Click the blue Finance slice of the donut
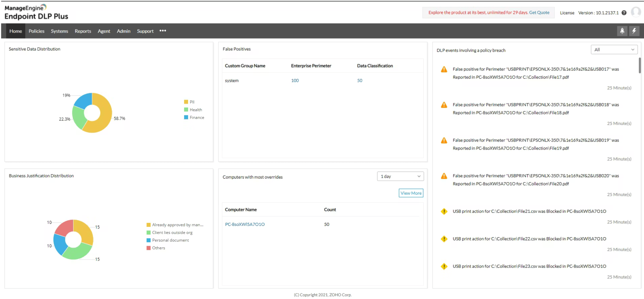The image size is (644, 299). tap(84, 100)
